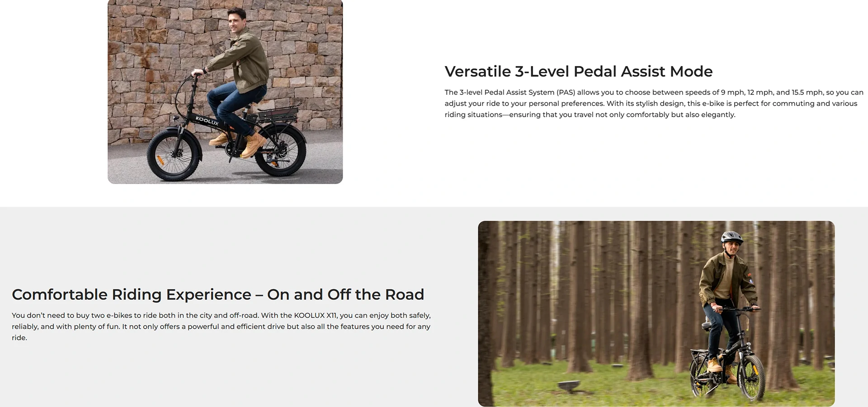Open the forest e-bike riding photo
Image resolution: width=868 pixels, height=407 pixels.
point(656,313)
